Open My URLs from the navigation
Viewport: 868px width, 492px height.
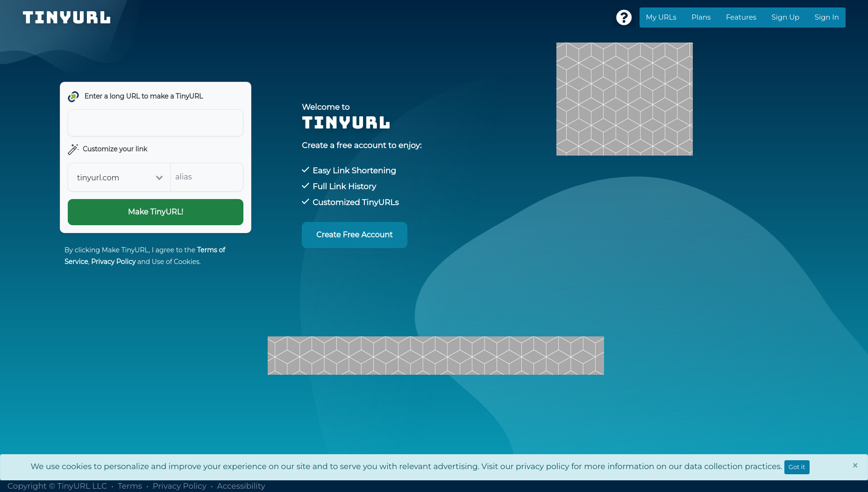tap(661, 17)
